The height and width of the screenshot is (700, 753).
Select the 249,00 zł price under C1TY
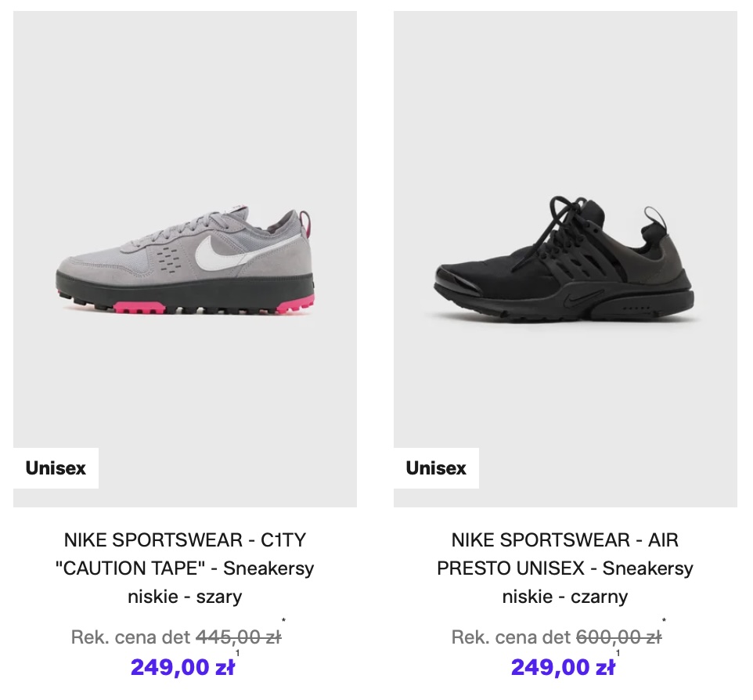[182, 668]
